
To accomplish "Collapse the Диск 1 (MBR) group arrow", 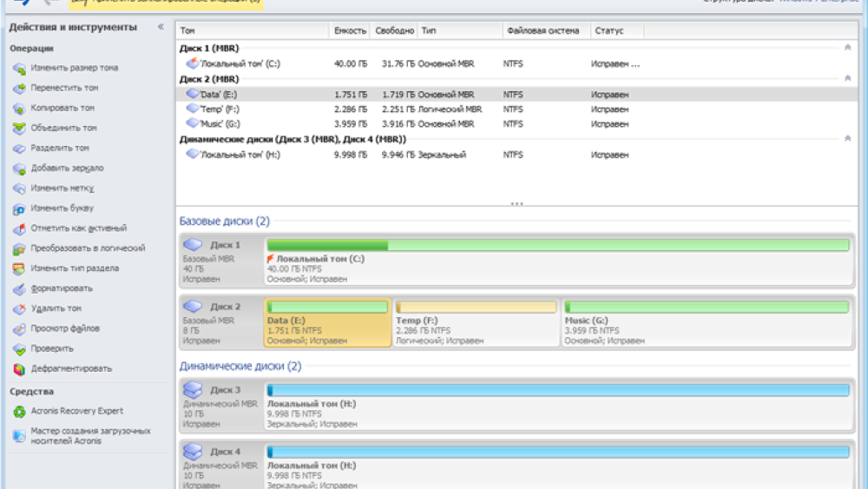I will click(x=847, y=49).
